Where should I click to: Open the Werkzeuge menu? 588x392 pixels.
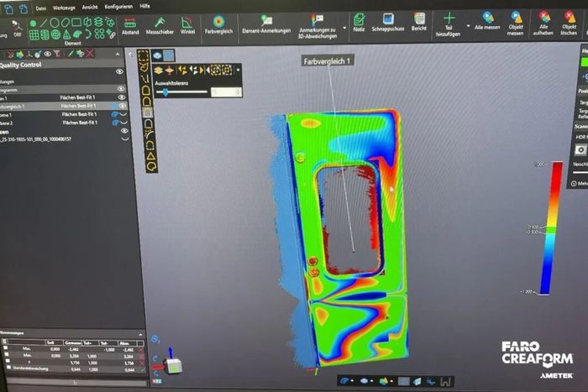[x=64, y=8]
